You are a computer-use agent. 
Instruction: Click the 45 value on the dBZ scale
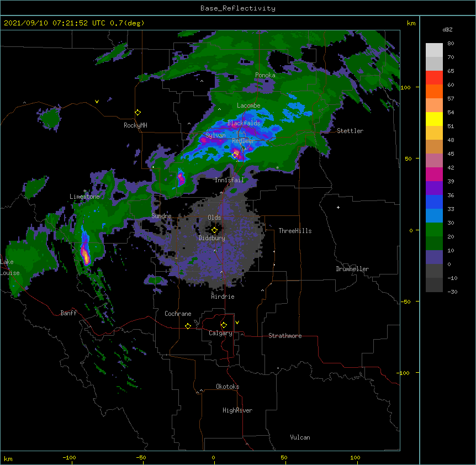(451, 154)
